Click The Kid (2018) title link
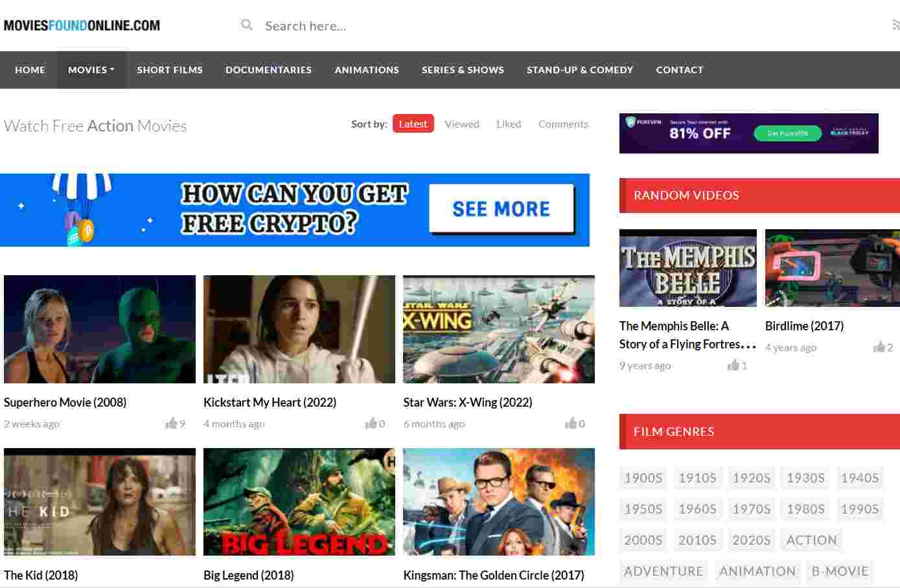The height and width of the screenshot is (588, 900). (41, 575)
